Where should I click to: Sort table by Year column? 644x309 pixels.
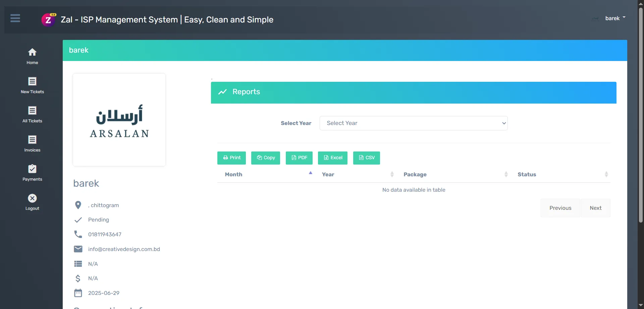(355, 174)
